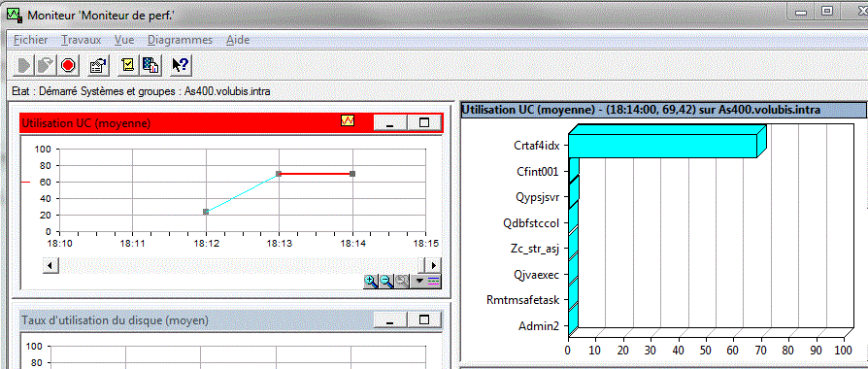
Task: Maximize the Utilisation UC (moyenne) graph panel
Action: [424, 122]
